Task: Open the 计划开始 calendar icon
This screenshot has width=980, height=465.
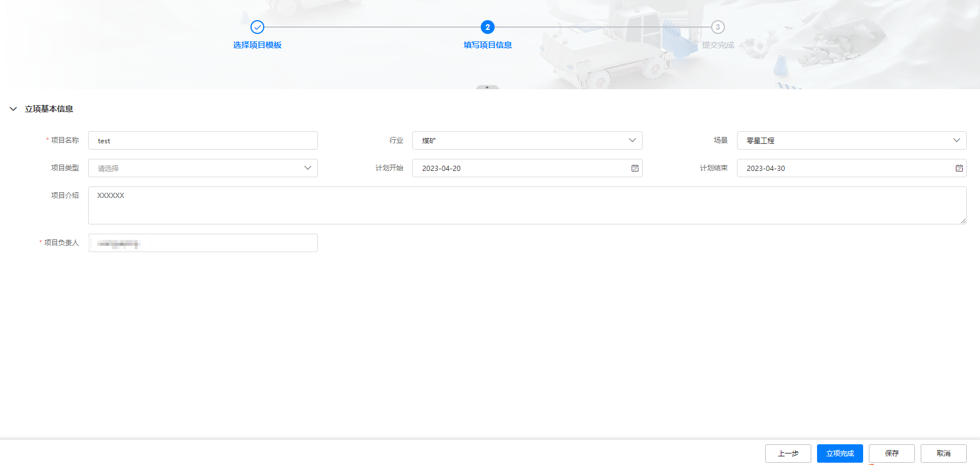Action: 635,168
